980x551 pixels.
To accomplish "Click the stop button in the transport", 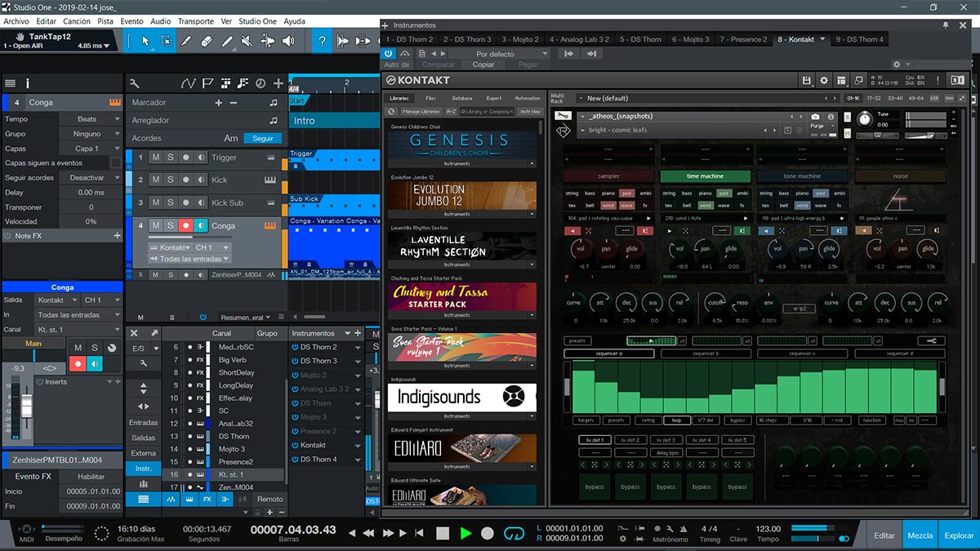I will click(x=442, y=533).
